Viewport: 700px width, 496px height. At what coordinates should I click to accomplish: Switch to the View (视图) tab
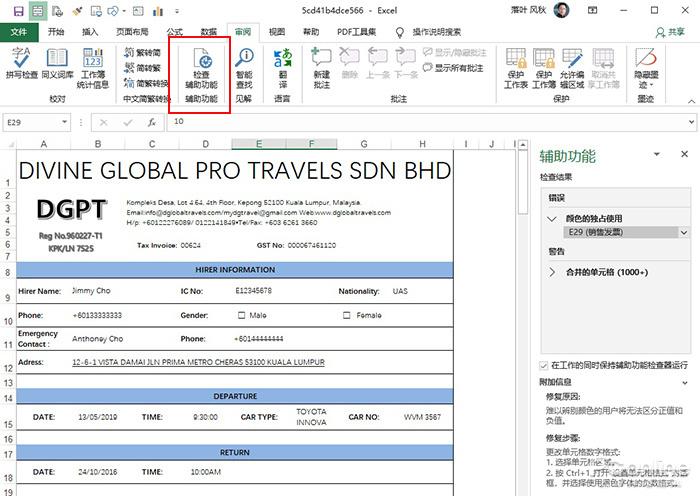coord(277,32)
